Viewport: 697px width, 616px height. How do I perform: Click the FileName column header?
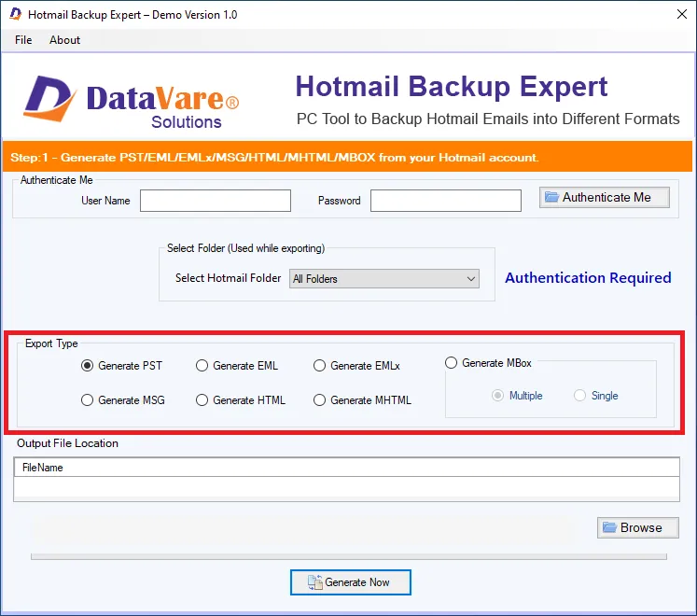(347, 468)
